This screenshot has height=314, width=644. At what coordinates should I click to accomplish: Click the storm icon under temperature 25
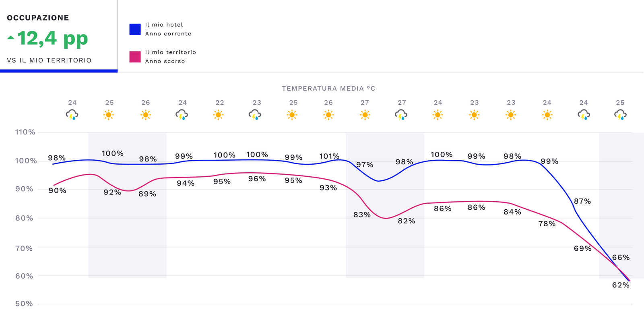pyautogui.click(x=620, y=115)
